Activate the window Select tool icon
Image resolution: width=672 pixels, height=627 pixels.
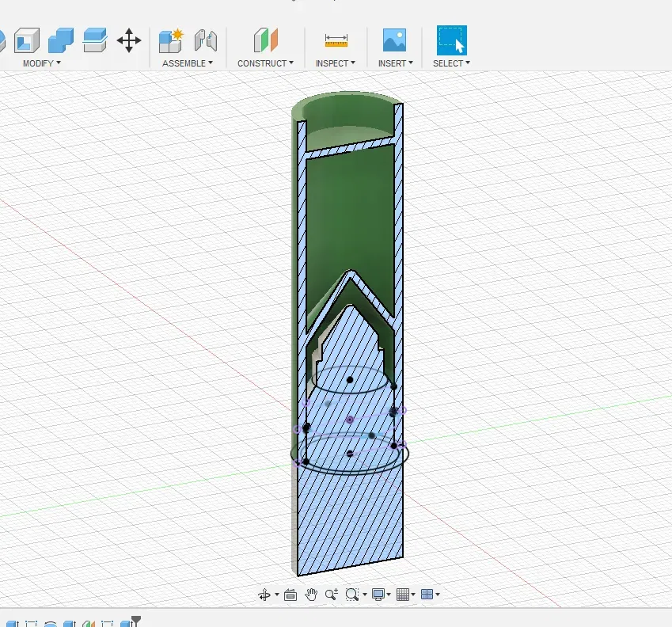click(451, 40)
